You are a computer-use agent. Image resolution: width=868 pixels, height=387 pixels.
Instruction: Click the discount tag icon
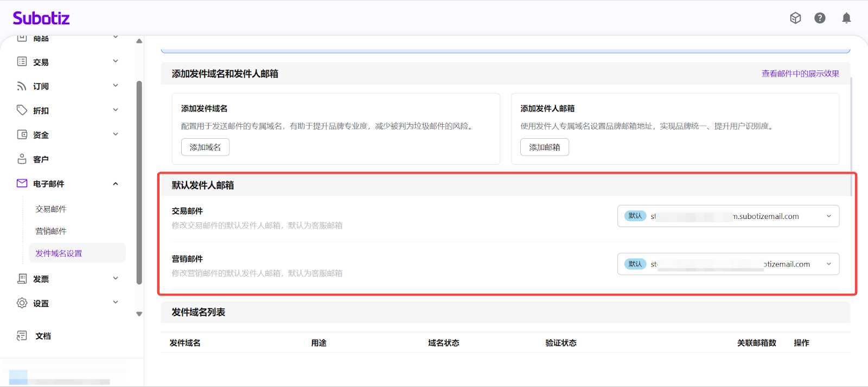22,111
